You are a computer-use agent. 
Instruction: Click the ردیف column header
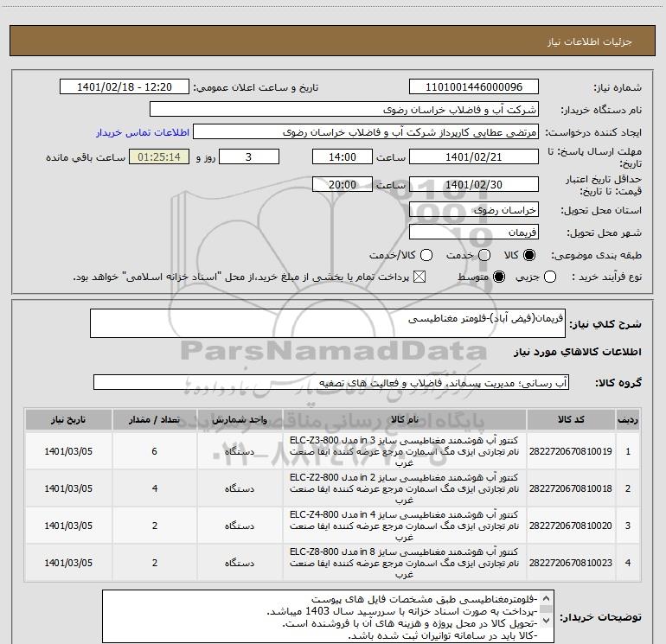pyautogui.click(x=628, y=419)
